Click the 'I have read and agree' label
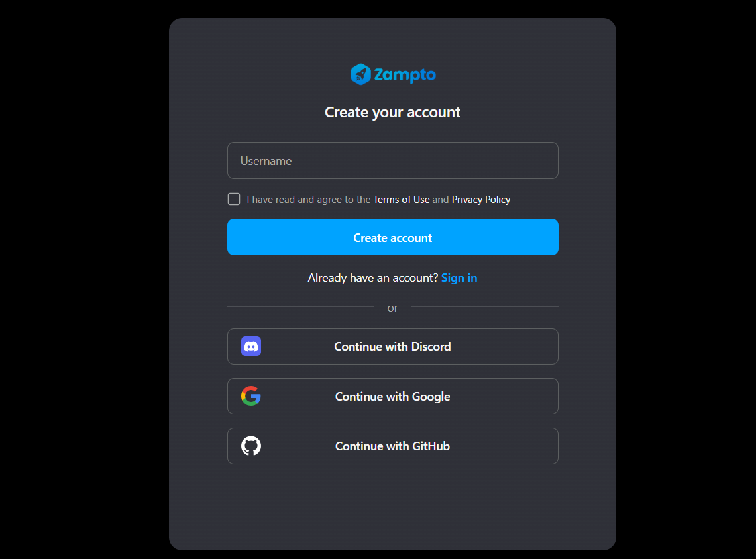Screen dimensions: 756x559 [x=309, y=200]
